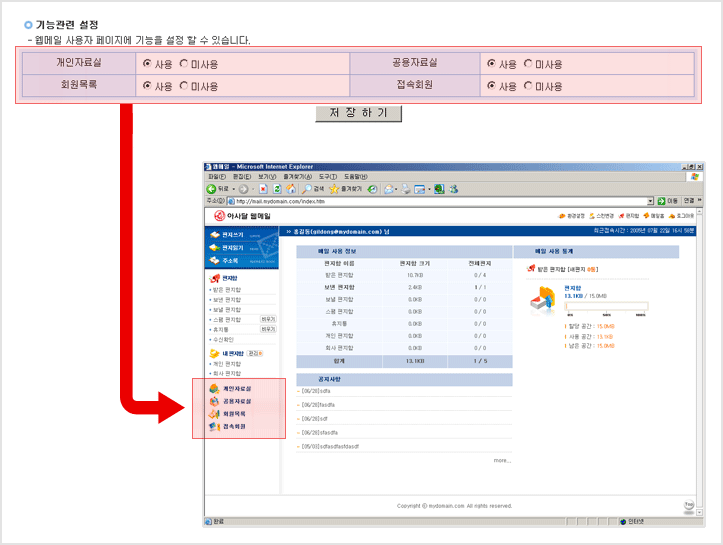
Task: Open the 파일(F) menu in browser
Action: pyautogui.click(x=216, y=177)
